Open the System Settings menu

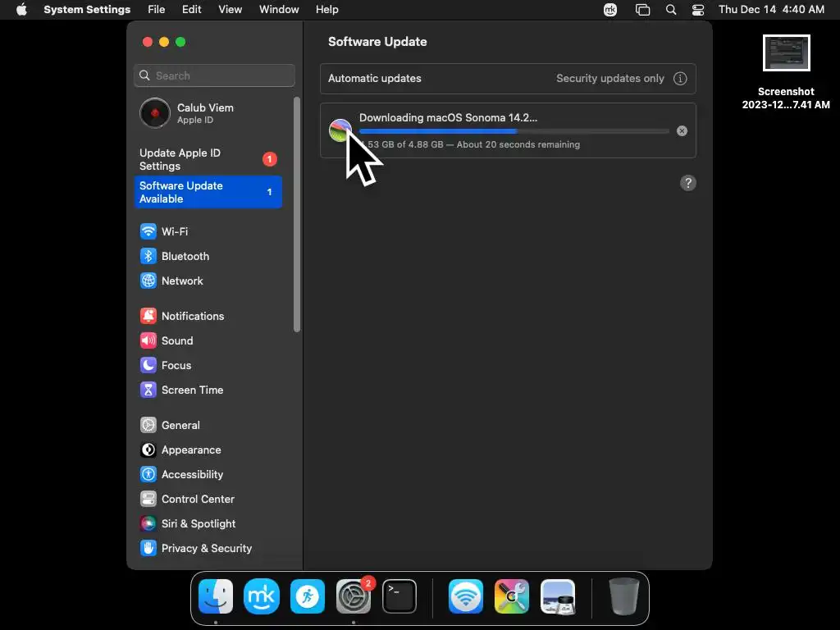(x=87, y=10)
